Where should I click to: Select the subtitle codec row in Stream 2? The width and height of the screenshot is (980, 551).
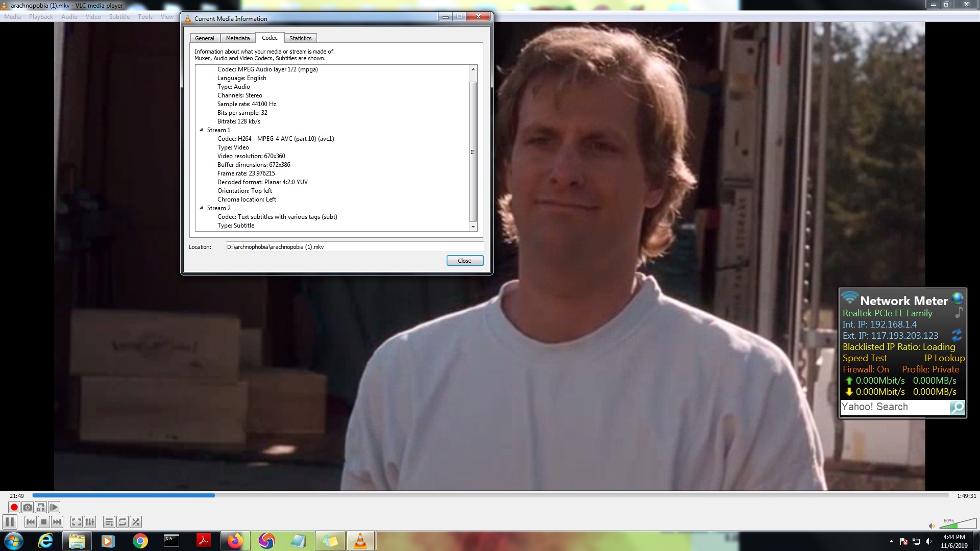(x=277, y=217)
